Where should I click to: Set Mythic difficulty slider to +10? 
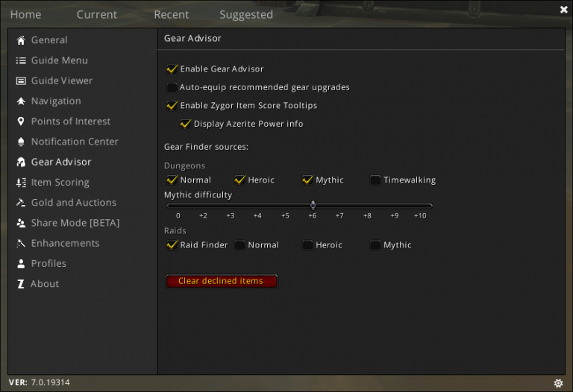[x=420, y=206]
